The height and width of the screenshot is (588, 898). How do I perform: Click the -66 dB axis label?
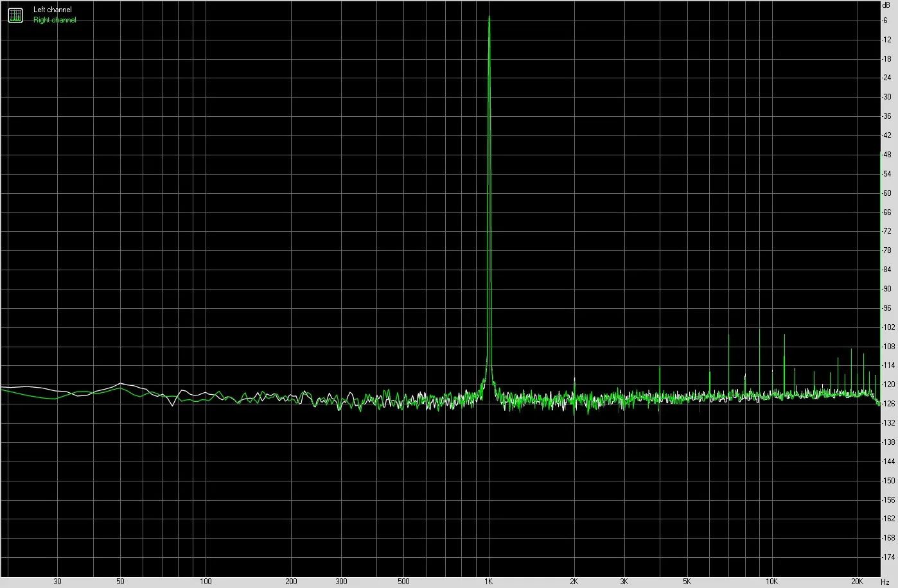(x=886, y=212)
